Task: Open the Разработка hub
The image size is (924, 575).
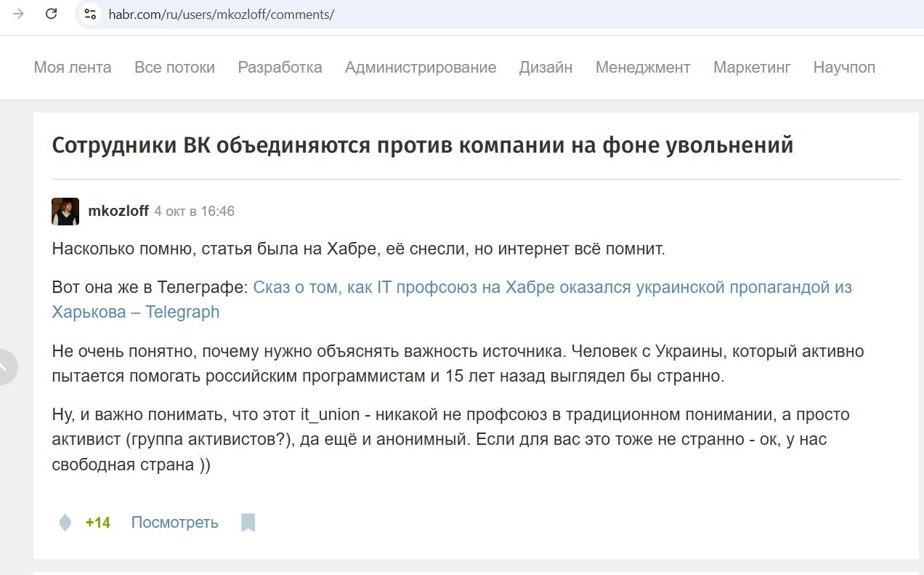Action: point(280,68)
